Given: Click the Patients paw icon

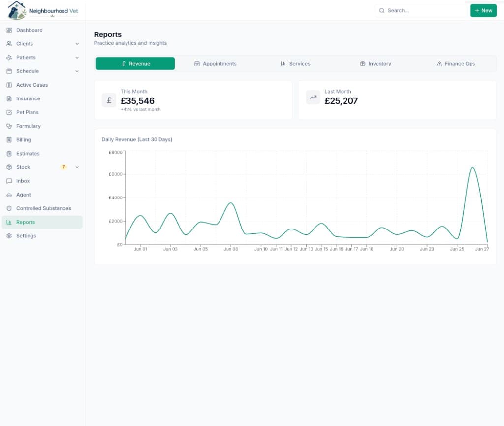Looking at the screenshot, I should (9, 58).
